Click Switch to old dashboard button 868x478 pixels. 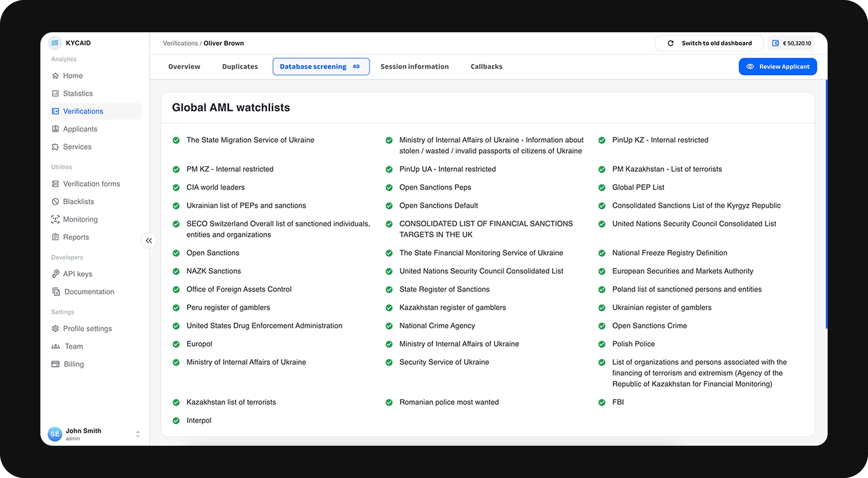pyautogui.click(x=709, y=43)
